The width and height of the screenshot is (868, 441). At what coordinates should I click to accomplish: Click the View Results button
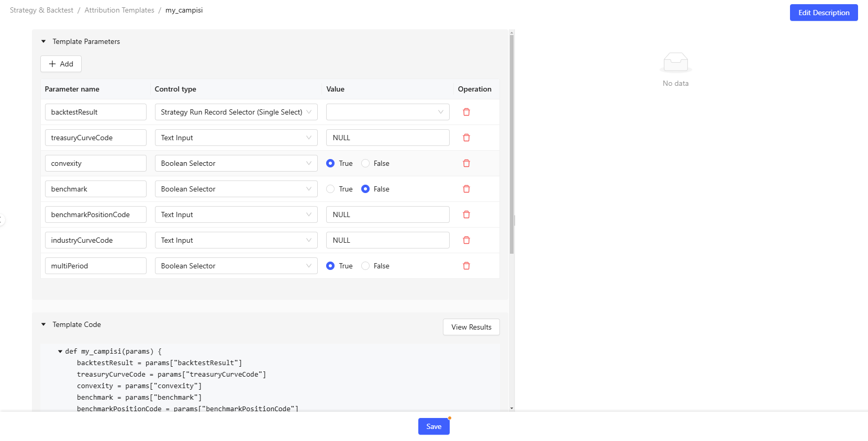coord(471,327)
